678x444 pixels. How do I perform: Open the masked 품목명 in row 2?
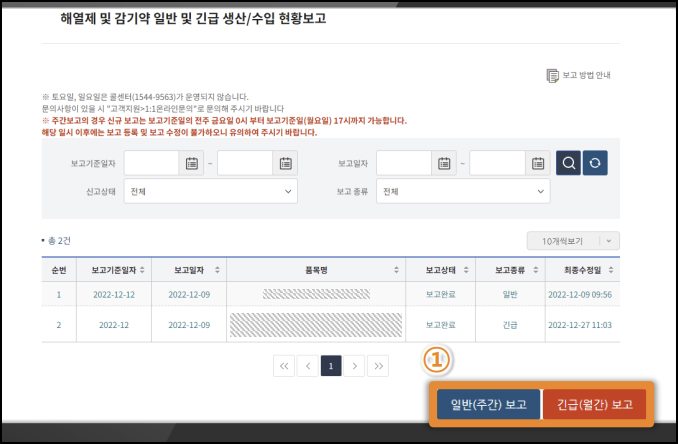click(x=316, y=325)
